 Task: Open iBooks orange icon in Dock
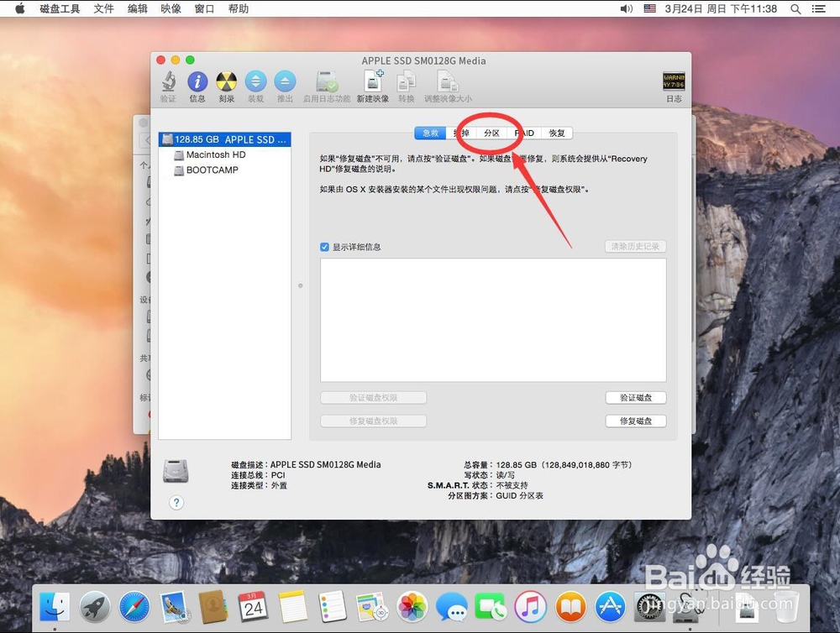(570, 607)
